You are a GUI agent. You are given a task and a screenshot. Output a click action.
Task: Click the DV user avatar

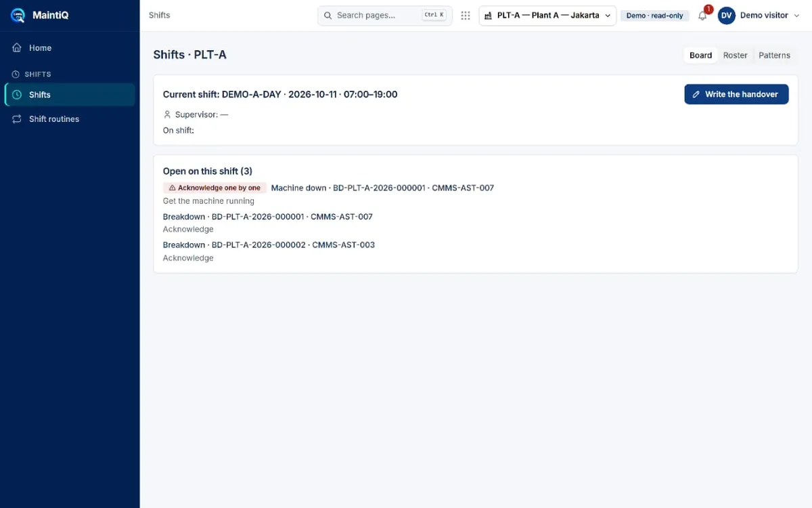(x=727, y=16)
